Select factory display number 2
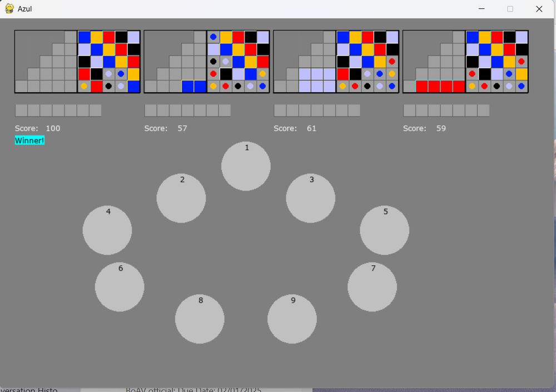 coord(181,197)
